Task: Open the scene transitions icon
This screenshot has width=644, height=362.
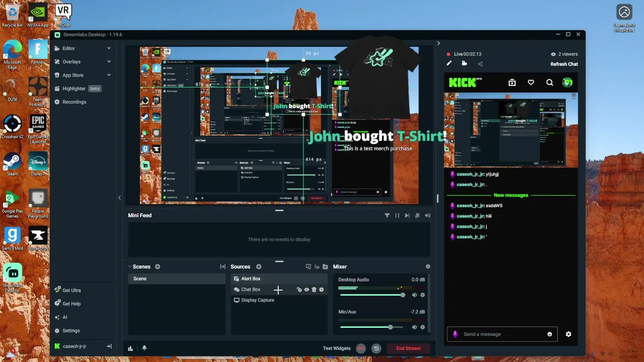Action: click(222, 267)
